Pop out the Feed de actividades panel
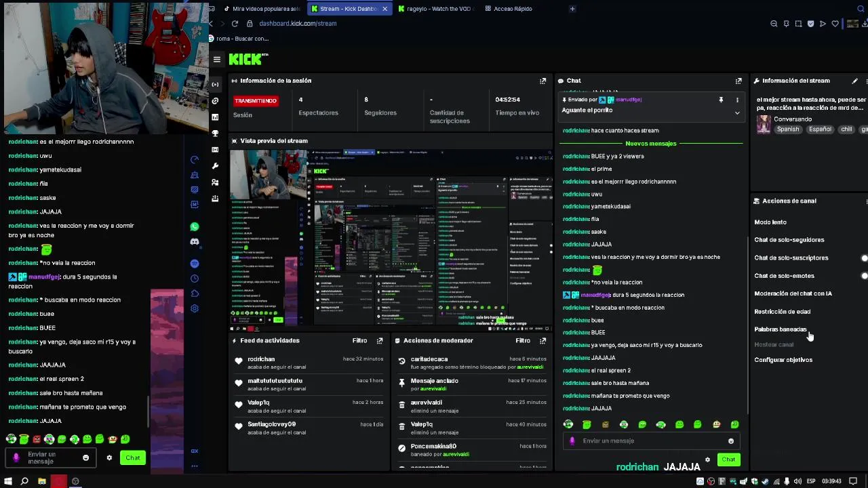The width and height of the screenshot is (868, 488). pyautogui.click(x=380, y=341)
